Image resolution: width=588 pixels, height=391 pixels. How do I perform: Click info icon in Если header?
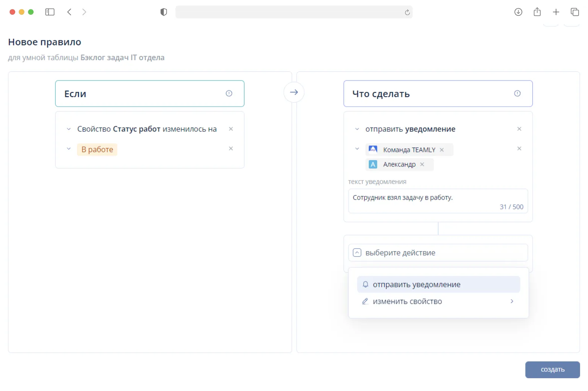tap(229, 94)
